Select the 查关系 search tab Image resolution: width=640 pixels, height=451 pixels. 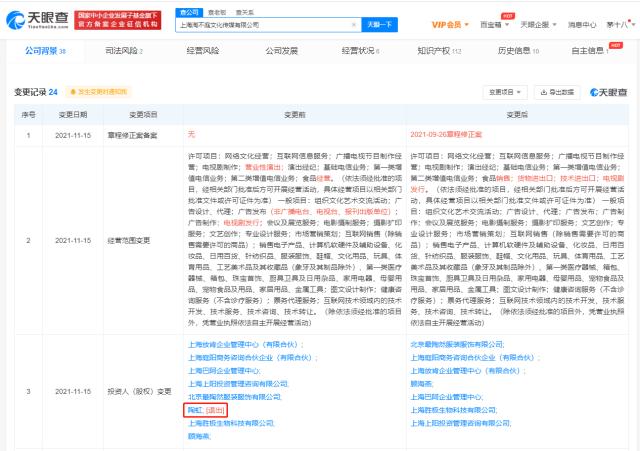244,13
